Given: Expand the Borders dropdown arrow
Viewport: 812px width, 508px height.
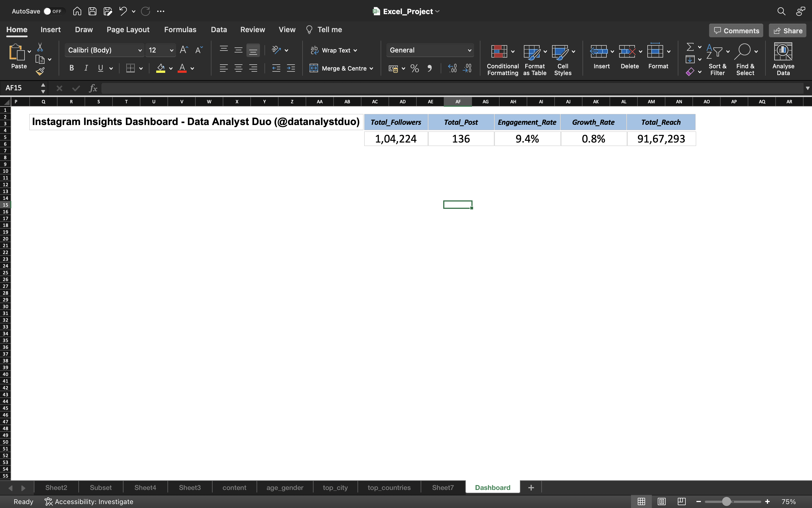Looking at the screenshot, I should click(x=141, y=69).
